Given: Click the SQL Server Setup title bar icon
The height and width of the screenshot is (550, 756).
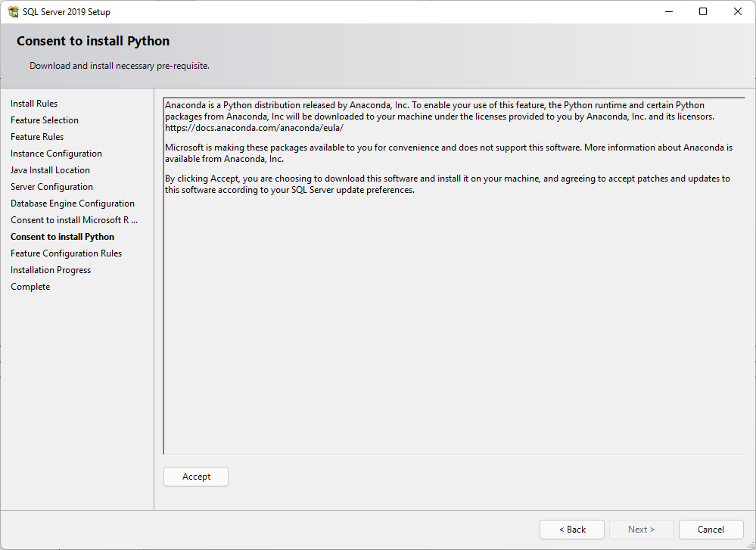Looking at the screenshot, I should [x=13, y=11].
